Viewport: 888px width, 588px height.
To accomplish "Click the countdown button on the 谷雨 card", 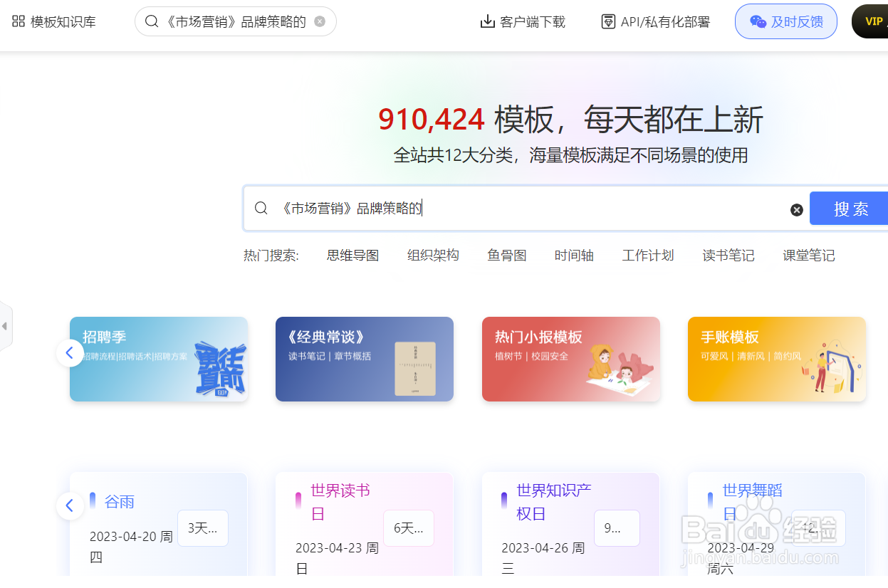I will click(202, 527).
